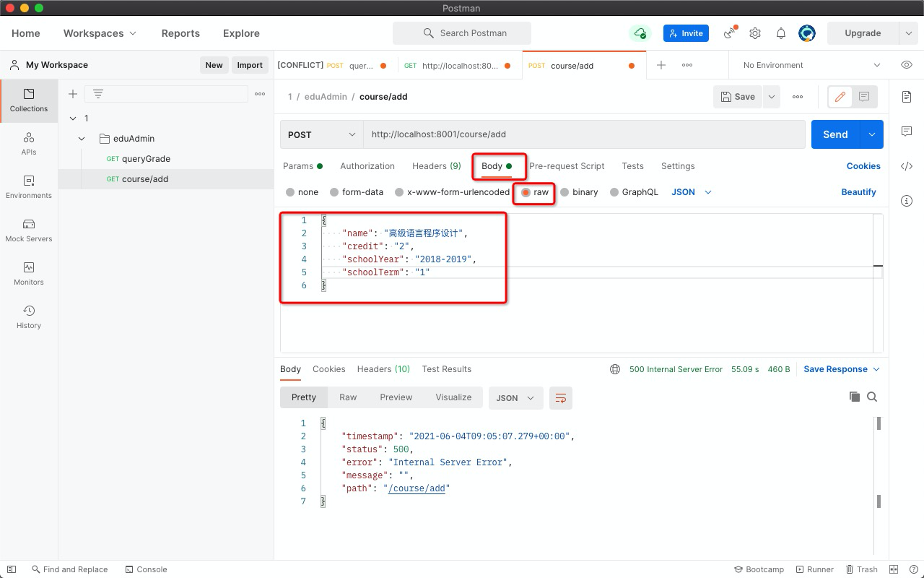This screenshot has height=578, width=924.
Task: Click the network globe icon by status
Action: coord(615,369)
